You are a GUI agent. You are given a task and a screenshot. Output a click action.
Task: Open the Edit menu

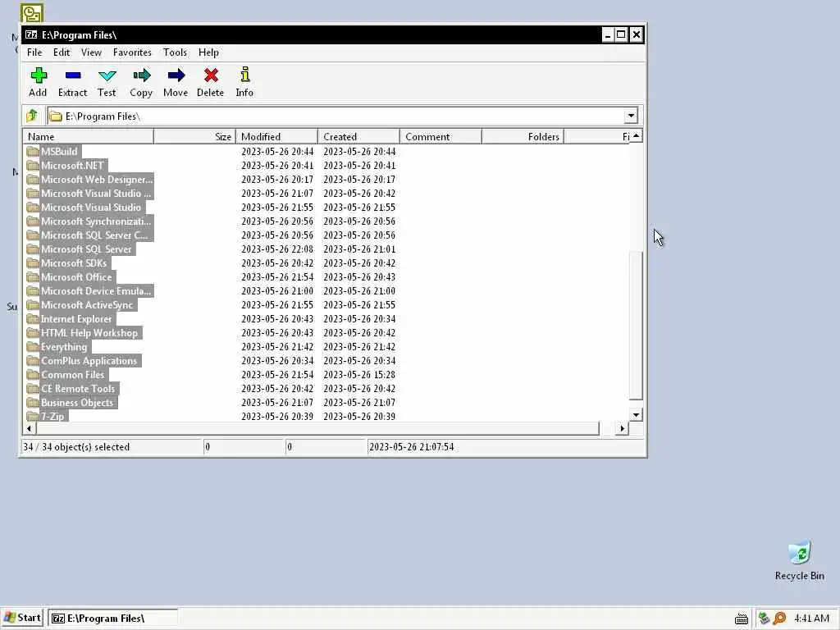61,52
